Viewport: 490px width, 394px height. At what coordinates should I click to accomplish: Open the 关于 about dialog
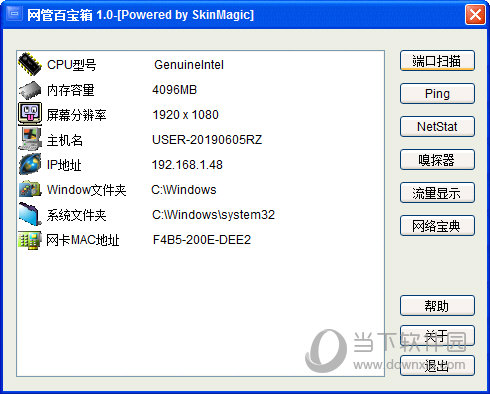pos(437,336)
